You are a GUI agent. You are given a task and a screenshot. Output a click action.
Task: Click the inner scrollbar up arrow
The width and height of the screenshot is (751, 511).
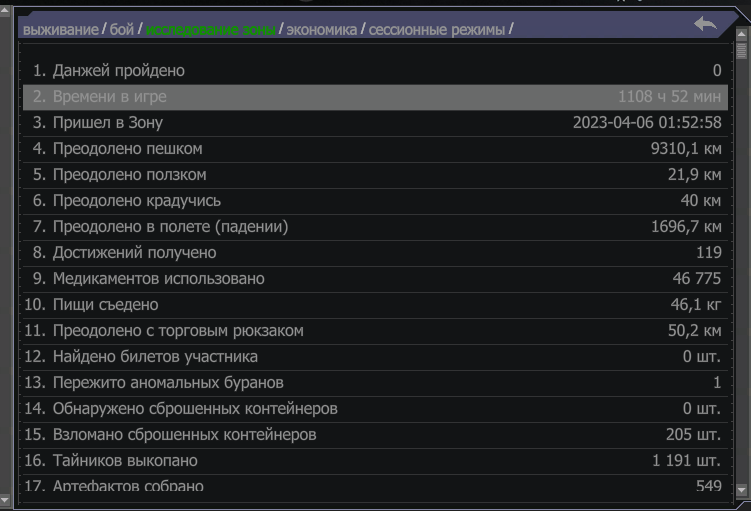coord(741,35)
